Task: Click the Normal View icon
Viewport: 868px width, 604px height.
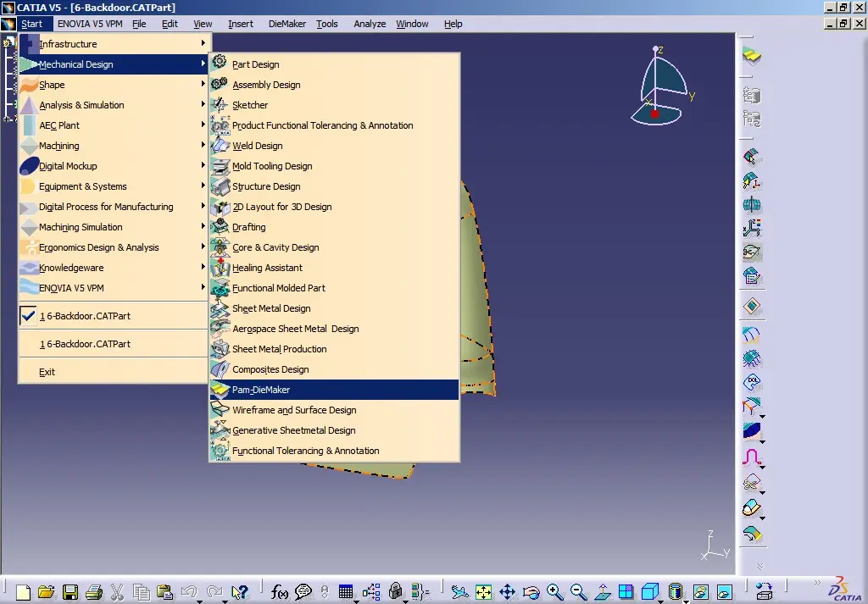Action: coord(603,592)
